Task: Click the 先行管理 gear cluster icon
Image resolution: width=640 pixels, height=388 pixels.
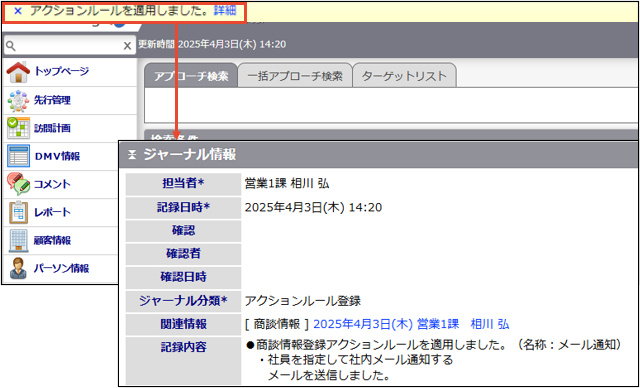Action: click(18, 100)
